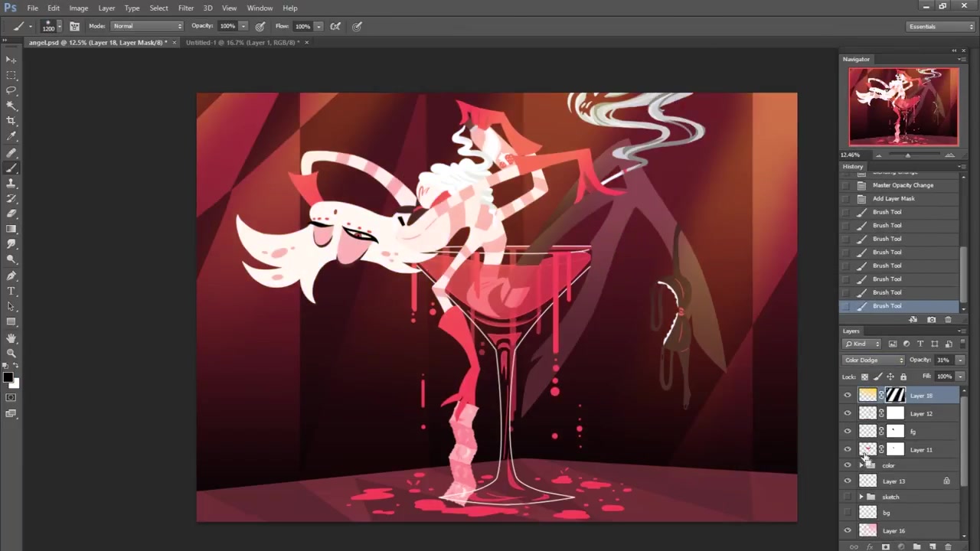Select the Magic Wand tool

[x=11, y=106]
